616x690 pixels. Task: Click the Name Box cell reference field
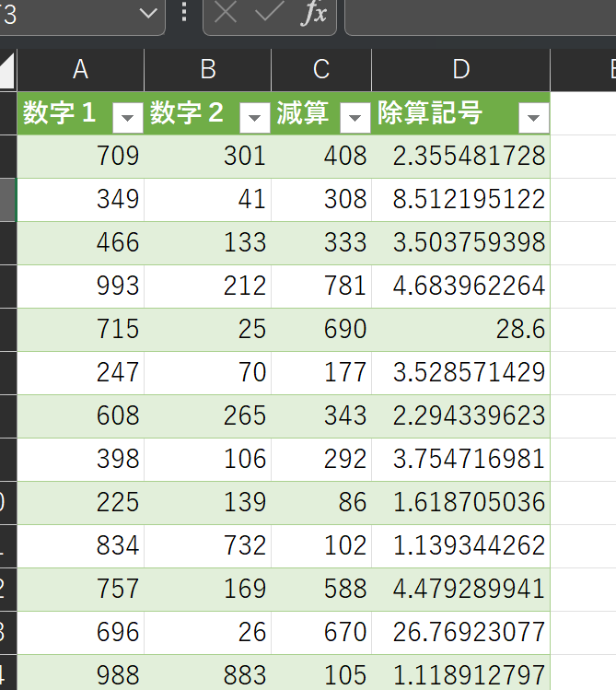(x=64, y=14)
